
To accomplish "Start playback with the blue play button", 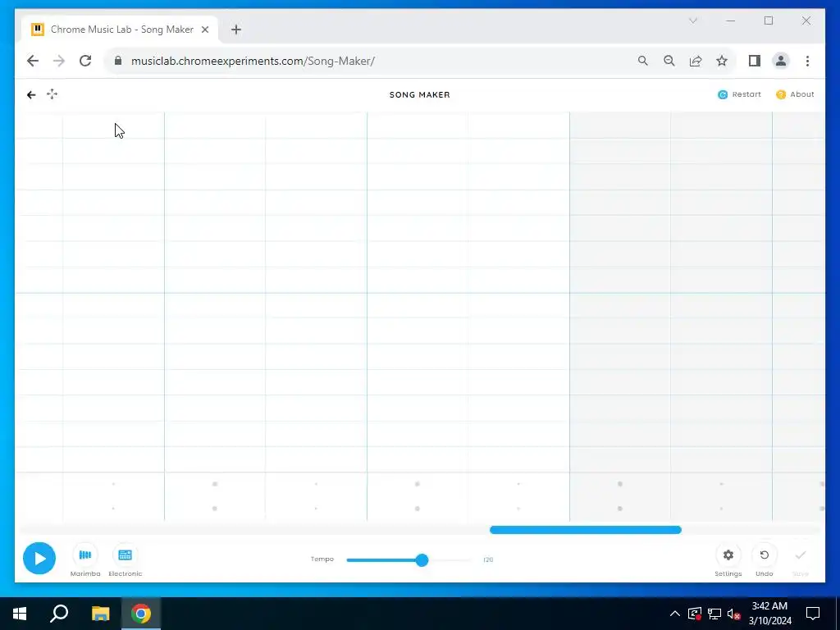I will tap(39, 558).
